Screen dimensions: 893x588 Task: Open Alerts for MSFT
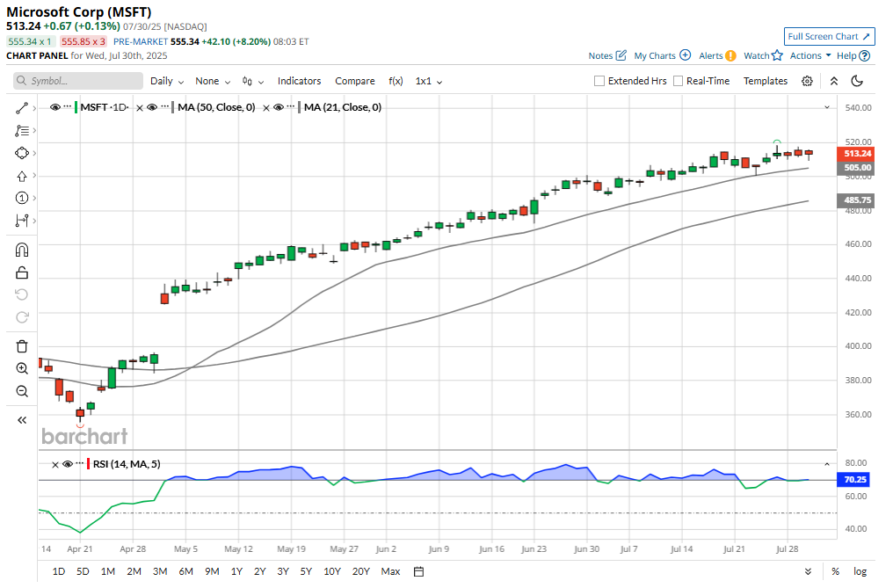tap(717, 55)
